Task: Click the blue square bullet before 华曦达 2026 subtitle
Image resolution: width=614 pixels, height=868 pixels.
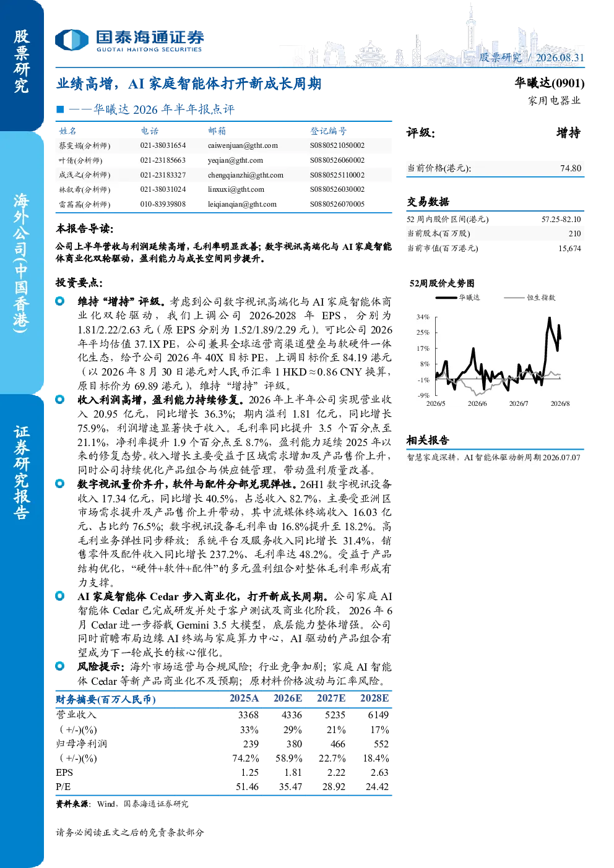Action: (60, 109)
